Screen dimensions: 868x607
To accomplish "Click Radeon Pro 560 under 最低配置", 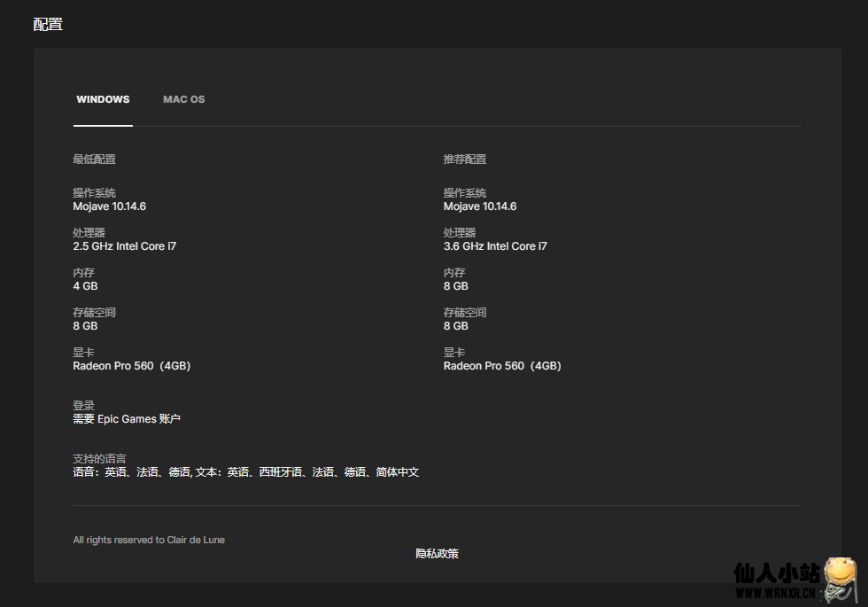I will click(x=131, y=366).
